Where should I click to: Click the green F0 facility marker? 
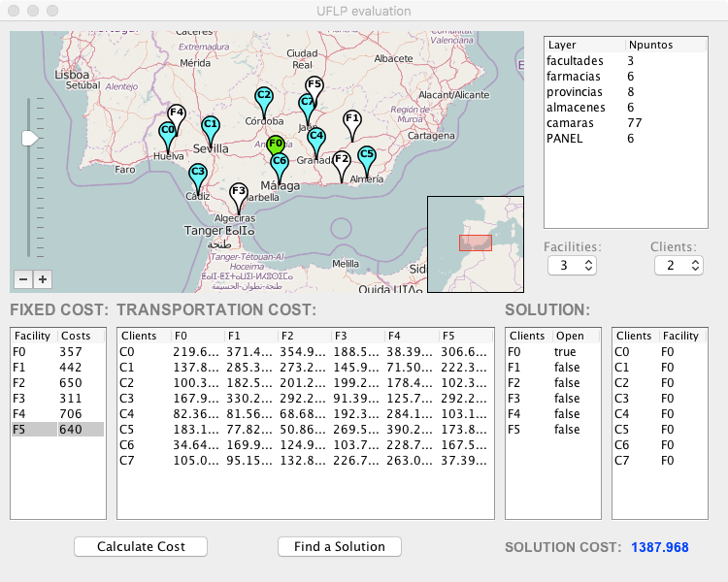click(276, 144)
